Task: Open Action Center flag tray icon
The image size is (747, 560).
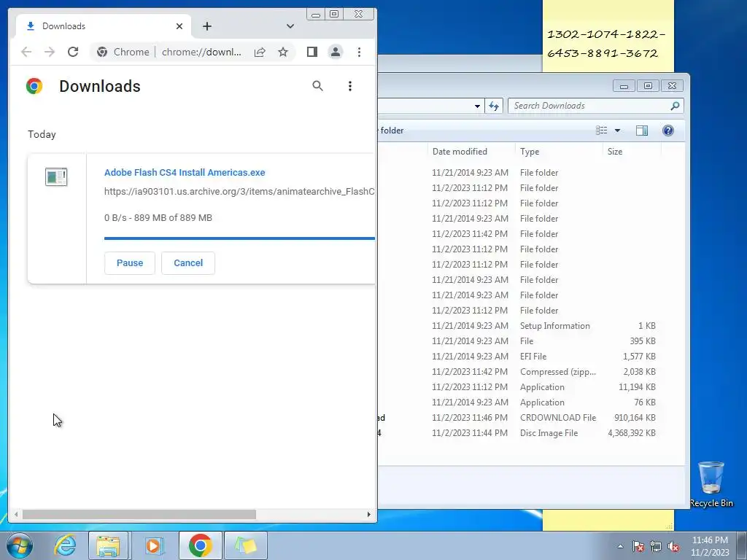Action: (638, 546)
